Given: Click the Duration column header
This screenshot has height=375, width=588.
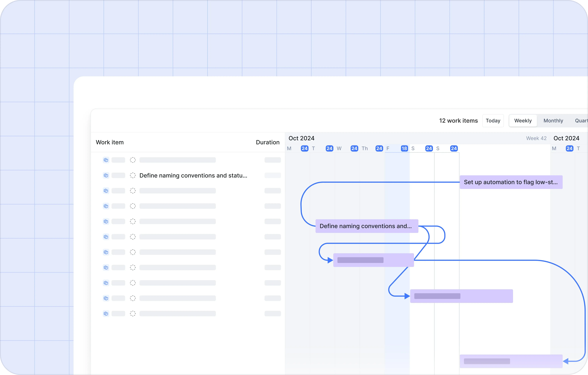Looking at the screenshot, I should click(267, 142).
